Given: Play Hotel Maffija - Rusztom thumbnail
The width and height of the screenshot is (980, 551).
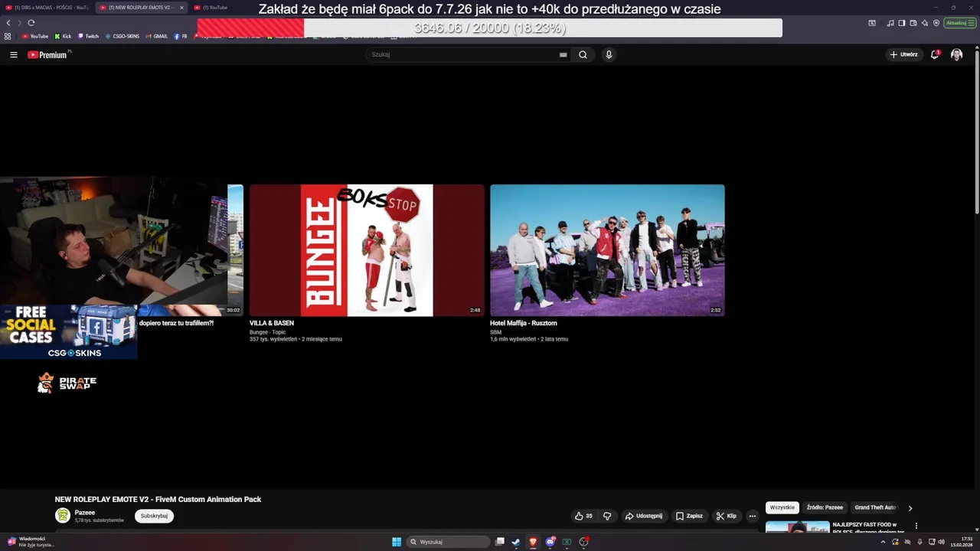Looking at the screenshot, I should point(607,250).
